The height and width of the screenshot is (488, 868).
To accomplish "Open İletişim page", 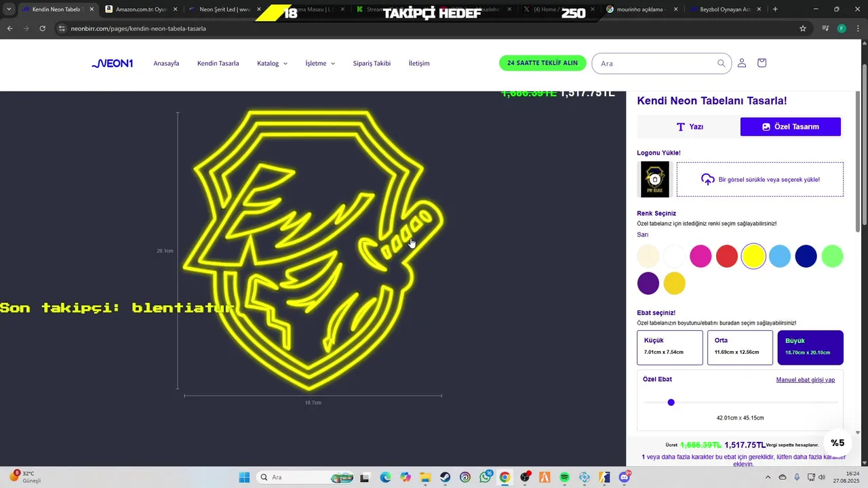I will [x=419, y=63].
